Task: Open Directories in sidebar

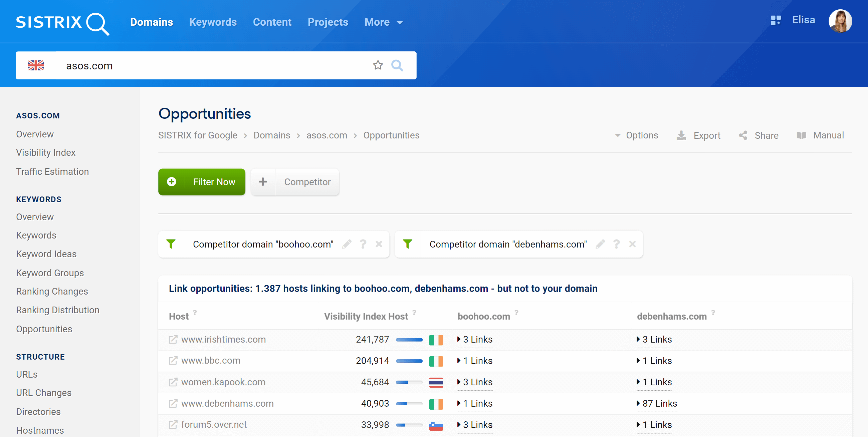Action: [38, 412]
